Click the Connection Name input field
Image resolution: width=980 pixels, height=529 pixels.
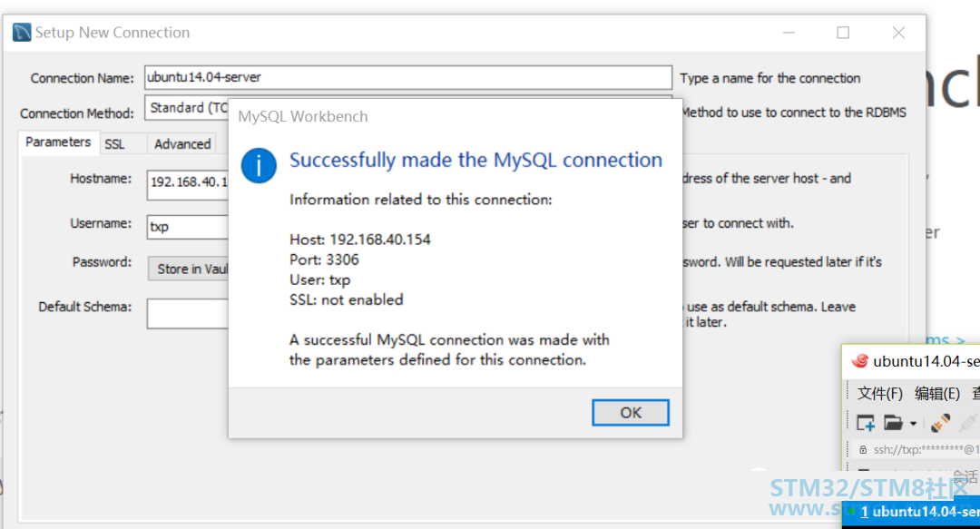(x=408, y=77)
